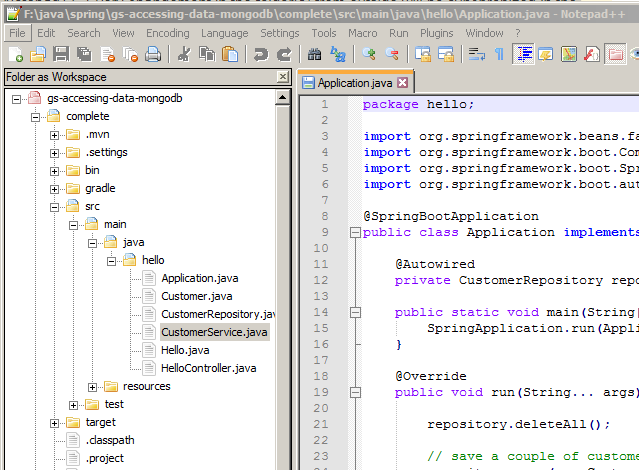Expand the target folder
639x470 pixels.
pyautogui.click(x=54, y=423)
